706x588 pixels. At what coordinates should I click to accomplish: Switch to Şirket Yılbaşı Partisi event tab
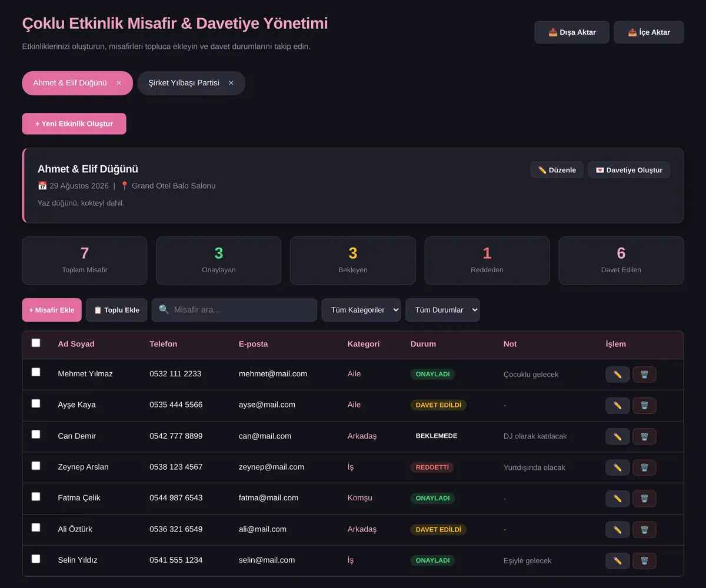coord(184,83)
